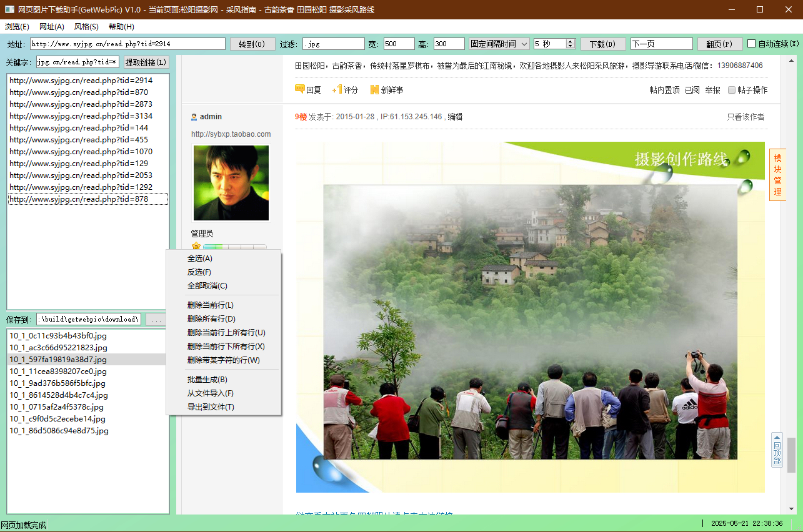Viewport: 803px width, 532px height.
Task: Select file 10_1_86d5086c94e8d75.jpg
Action: (87, 431)
